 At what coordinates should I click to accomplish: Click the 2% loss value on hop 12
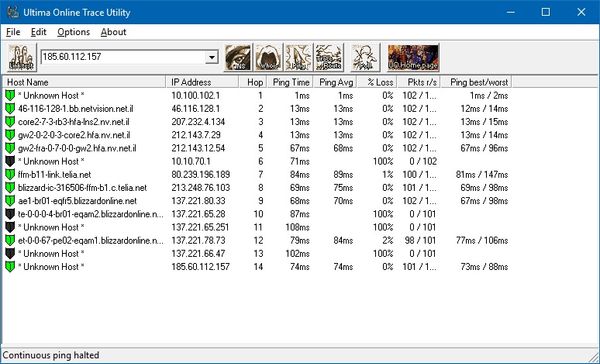coord(387,240)
